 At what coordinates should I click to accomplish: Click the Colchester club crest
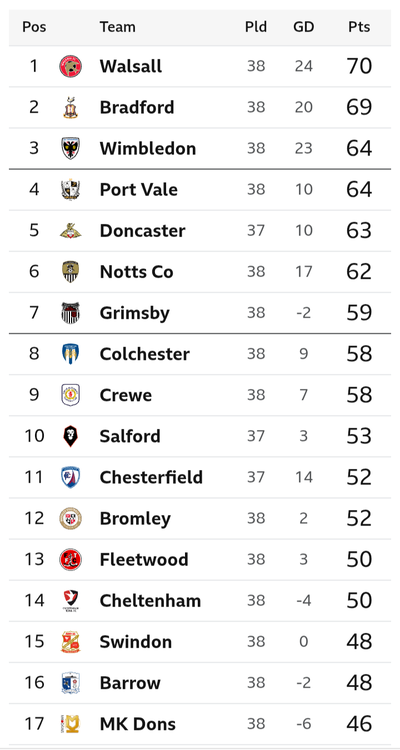(70, 354)
